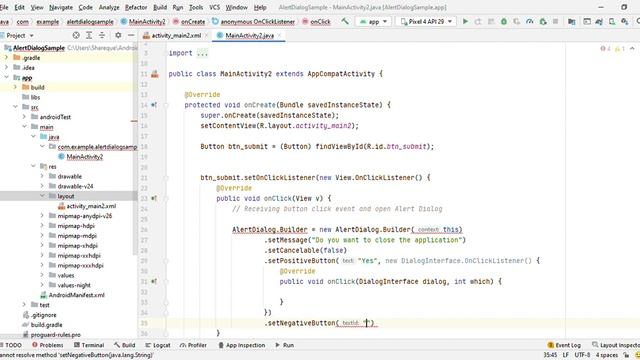
Task: Click Collapse All icon in Project panel
Action: coord(102,36)
